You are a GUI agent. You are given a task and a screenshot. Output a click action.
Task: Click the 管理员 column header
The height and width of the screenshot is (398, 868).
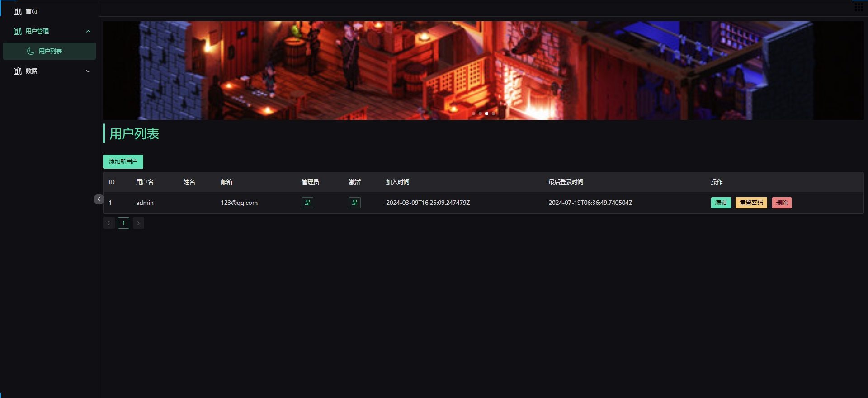310,182
